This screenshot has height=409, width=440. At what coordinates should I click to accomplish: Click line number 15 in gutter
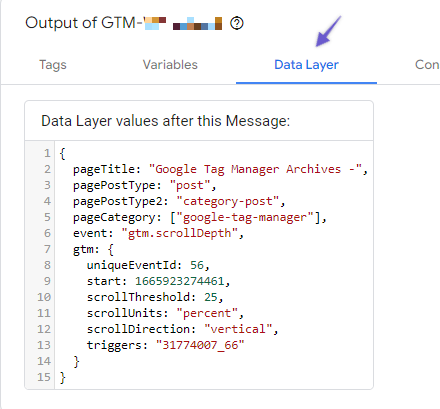pyautogui.click(x=44, y=377)
